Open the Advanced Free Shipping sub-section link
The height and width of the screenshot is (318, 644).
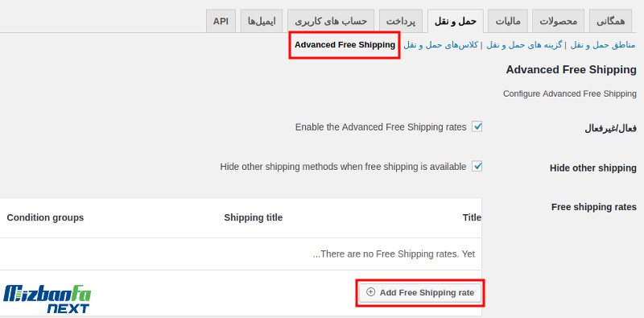coord(345,45)
